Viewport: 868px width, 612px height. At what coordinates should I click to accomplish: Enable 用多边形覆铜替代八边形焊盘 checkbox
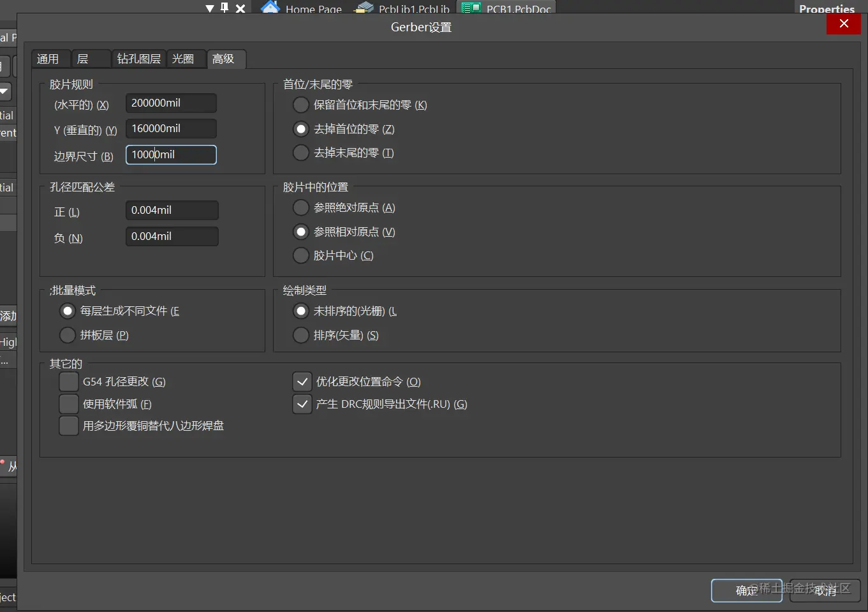[68, 426]
